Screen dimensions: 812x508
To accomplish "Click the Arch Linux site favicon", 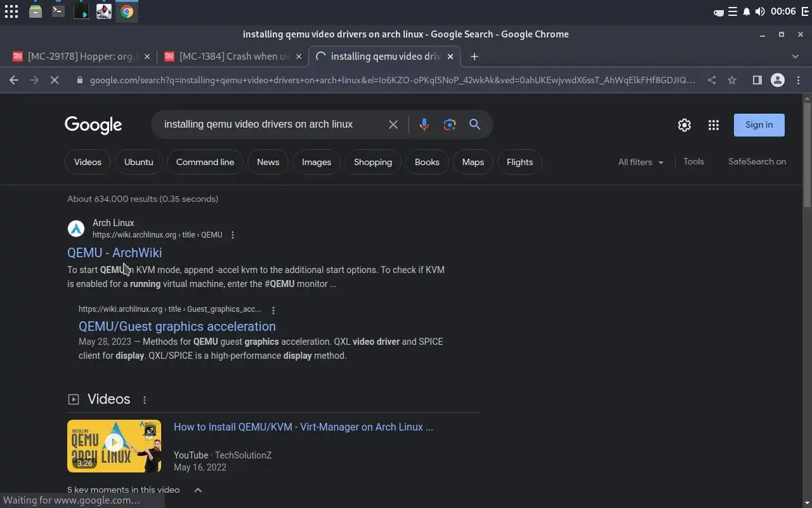I will [x=76, y=229].
